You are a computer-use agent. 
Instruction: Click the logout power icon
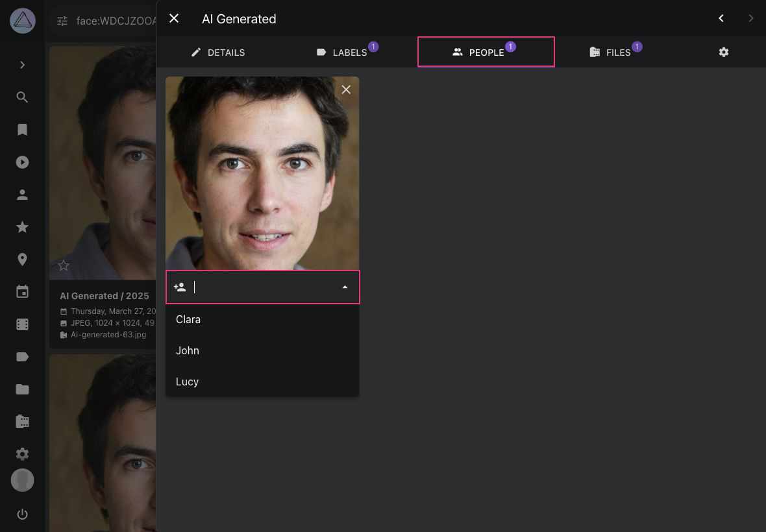click(22, 514)
